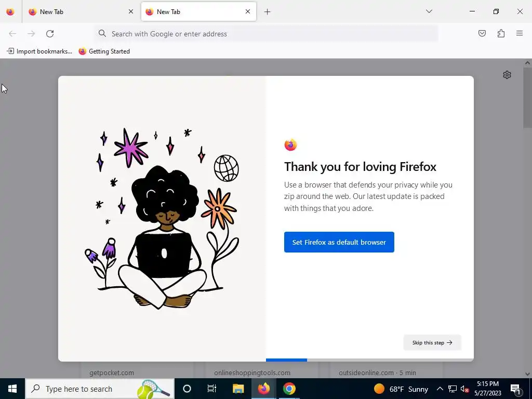Screen dimensions: 532x399
Task: Click the muted volume tray icon
Action: click(x=465, y=389)
